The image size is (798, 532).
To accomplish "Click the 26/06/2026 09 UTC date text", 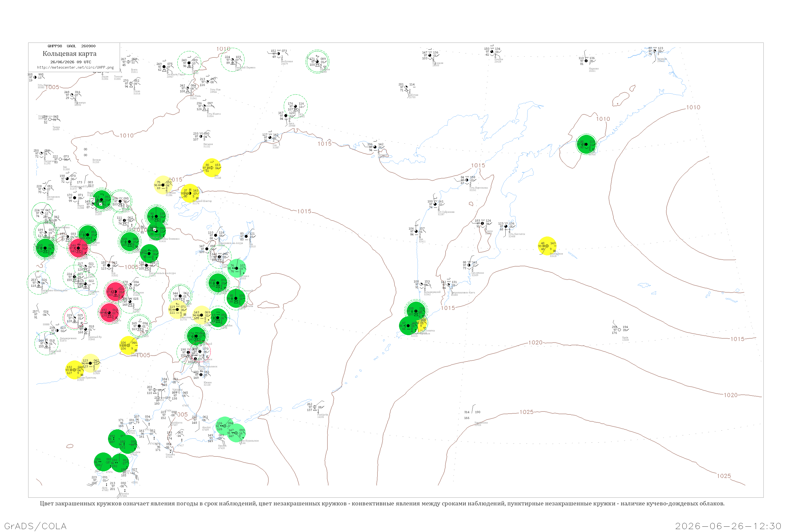I will [x=70, y=62].
